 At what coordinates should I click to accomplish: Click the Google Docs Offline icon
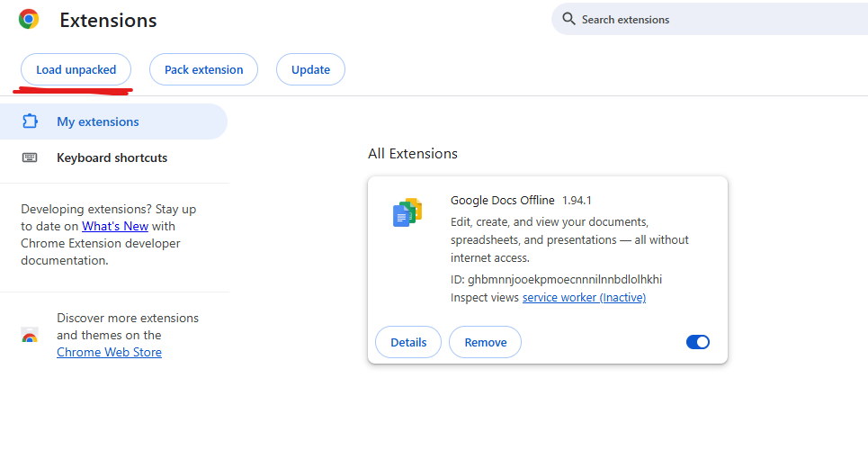tap(408, 212)
